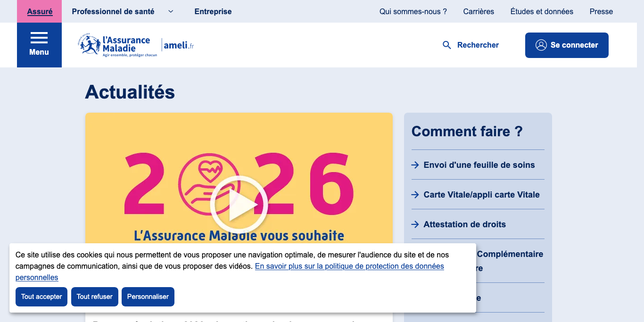Click the l'Assurance Maladie logo
The height and width of the screenshot is (322, 644).
click(113, 45)
